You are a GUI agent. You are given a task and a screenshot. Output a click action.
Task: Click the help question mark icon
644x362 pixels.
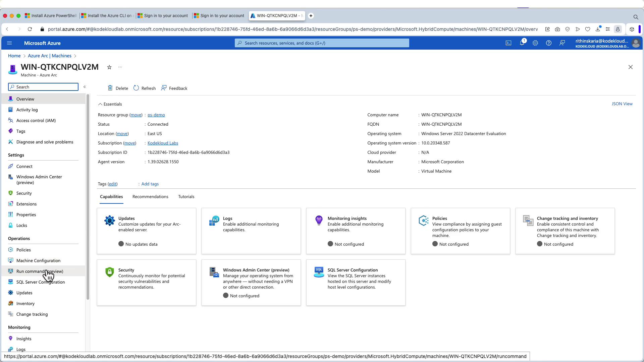[549, 43]
